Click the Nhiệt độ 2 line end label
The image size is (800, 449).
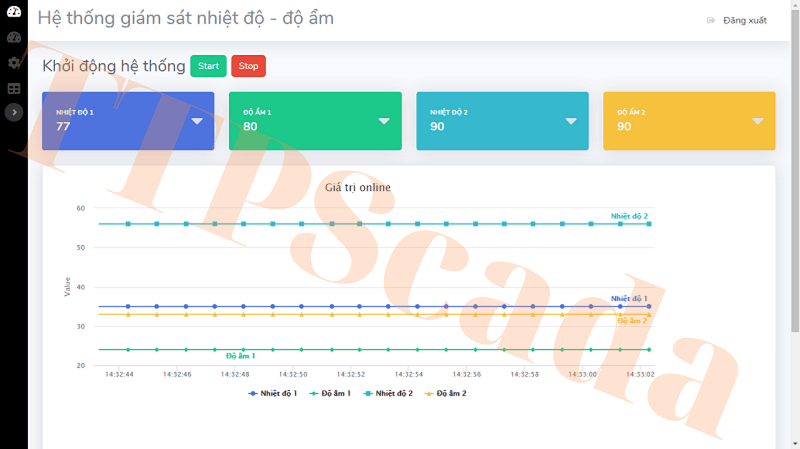click(x=629, y=216)
